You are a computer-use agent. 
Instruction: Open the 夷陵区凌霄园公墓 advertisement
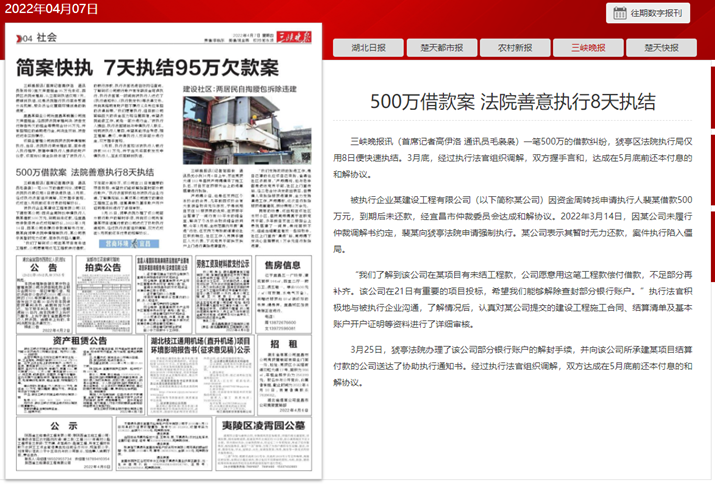click(x=264, y=443)
